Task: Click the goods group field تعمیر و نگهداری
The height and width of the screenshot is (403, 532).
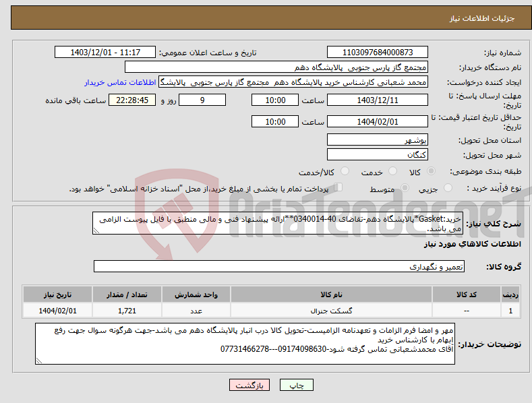Action: pos(279,266)
